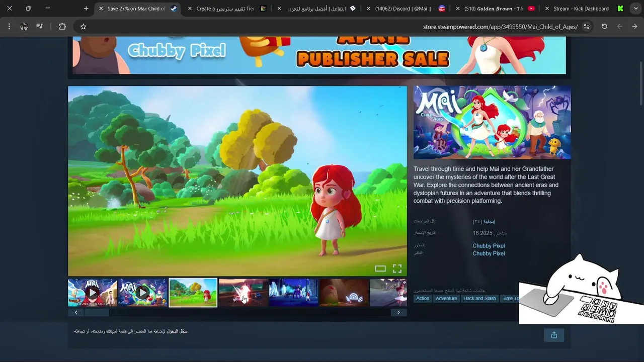Open the positive reviews (34) summary link

click(x=484, y=221)
